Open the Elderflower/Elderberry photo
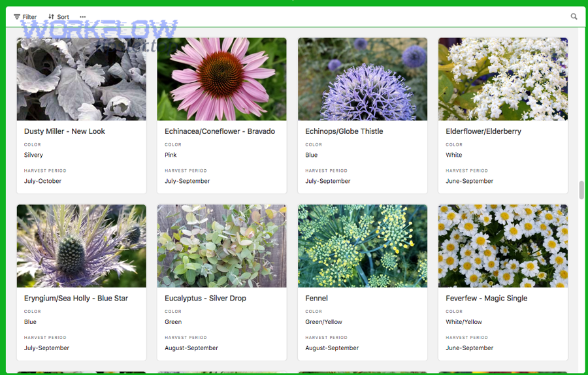This screenshot has width=588, height=375. coord(502,79)
